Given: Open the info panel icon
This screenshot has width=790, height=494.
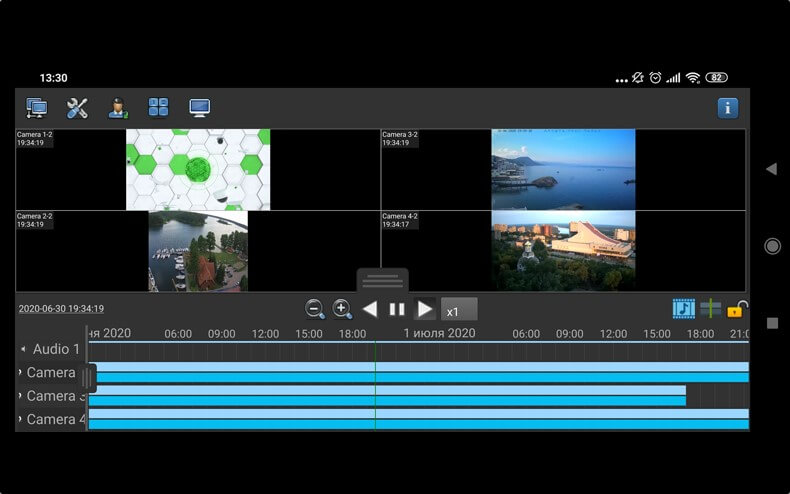Looking at the screenshot, I should coord(728,108).
